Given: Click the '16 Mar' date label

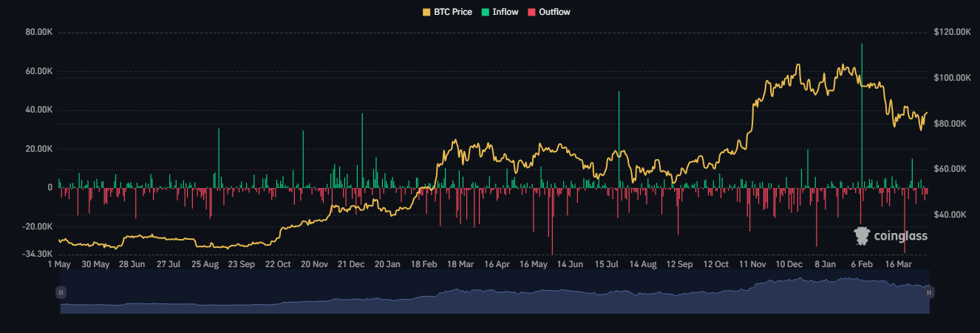Looking at the screenshot, I should pos(899,264).
